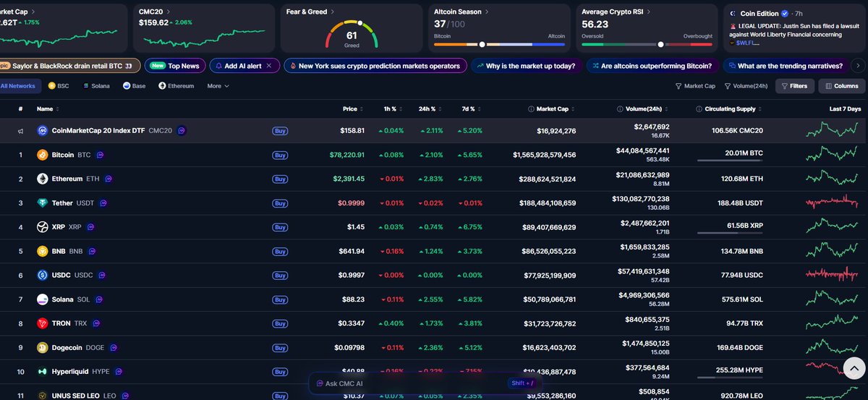Viewport: 868px width, 400px height.
Task: Click the Coin Edition verified badge
Action: tap(785, 14)
